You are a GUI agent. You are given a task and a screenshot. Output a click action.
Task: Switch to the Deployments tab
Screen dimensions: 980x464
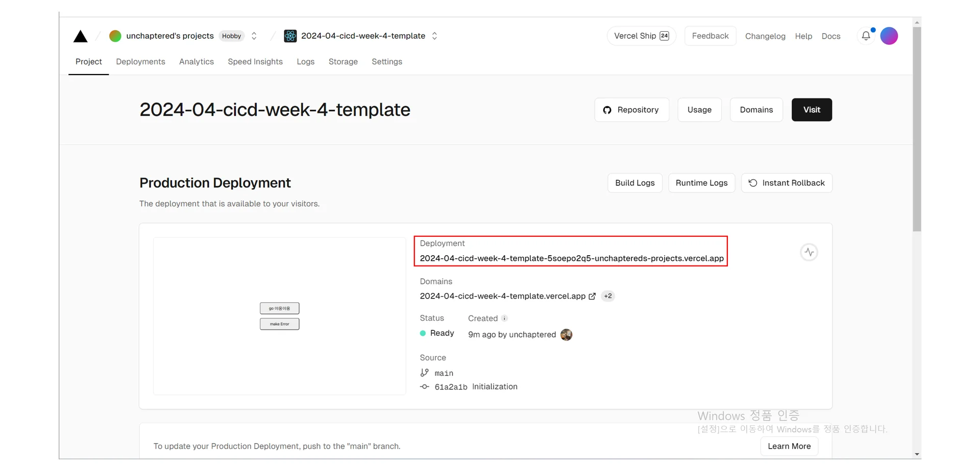point(140,62)
